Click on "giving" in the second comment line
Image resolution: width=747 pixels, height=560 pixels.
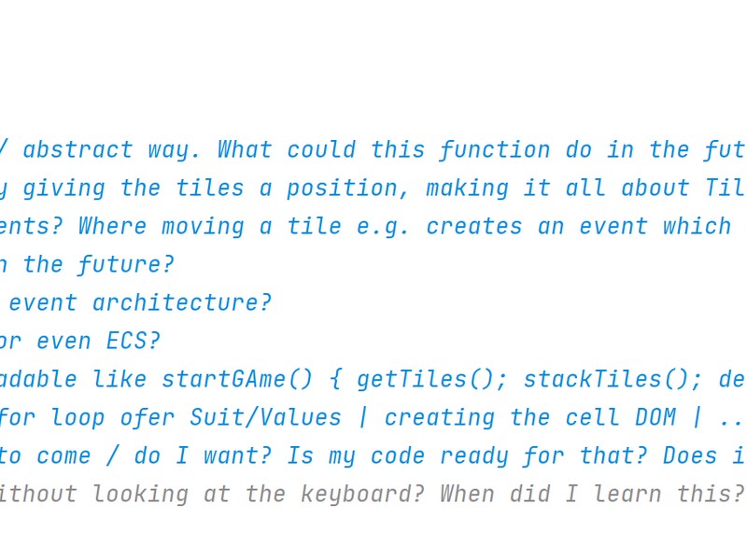click(x=63, y=189)
